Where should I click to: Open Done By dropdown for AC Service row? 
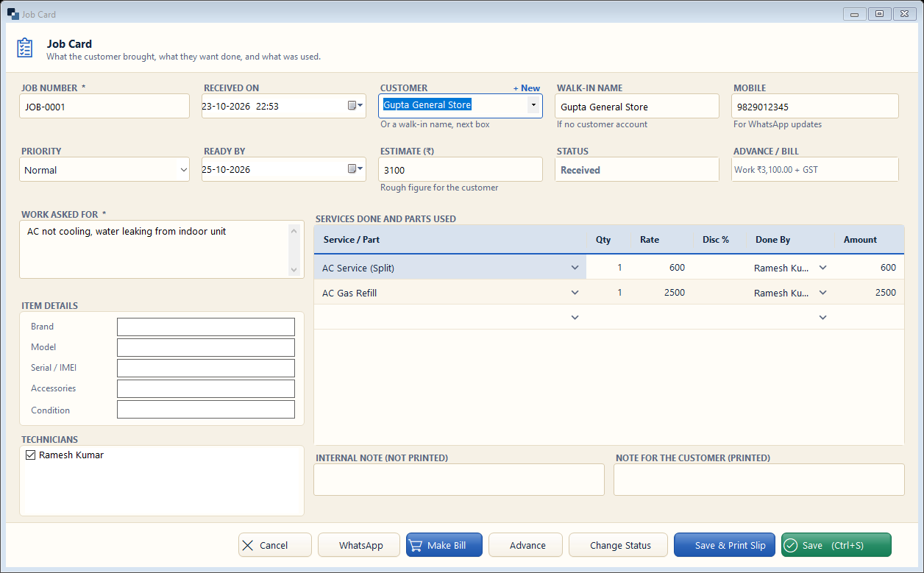coord(823,268)
